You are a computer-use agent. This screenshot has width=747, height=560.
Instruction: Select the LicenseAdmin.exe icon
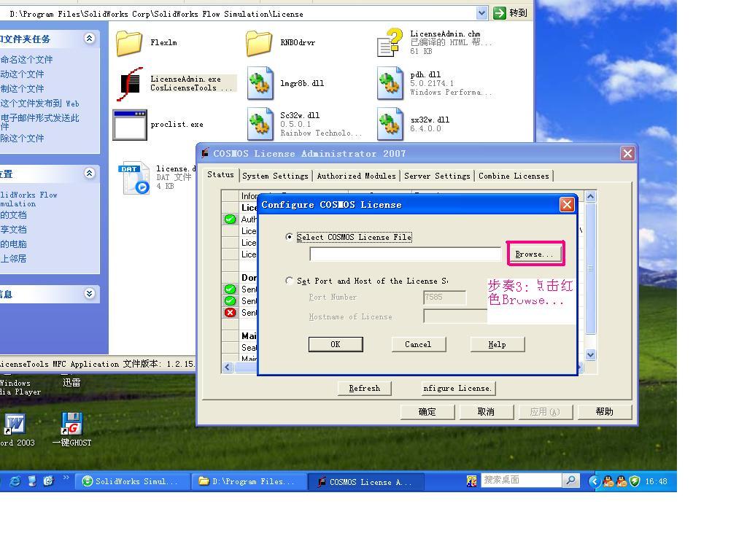(129, 84)
